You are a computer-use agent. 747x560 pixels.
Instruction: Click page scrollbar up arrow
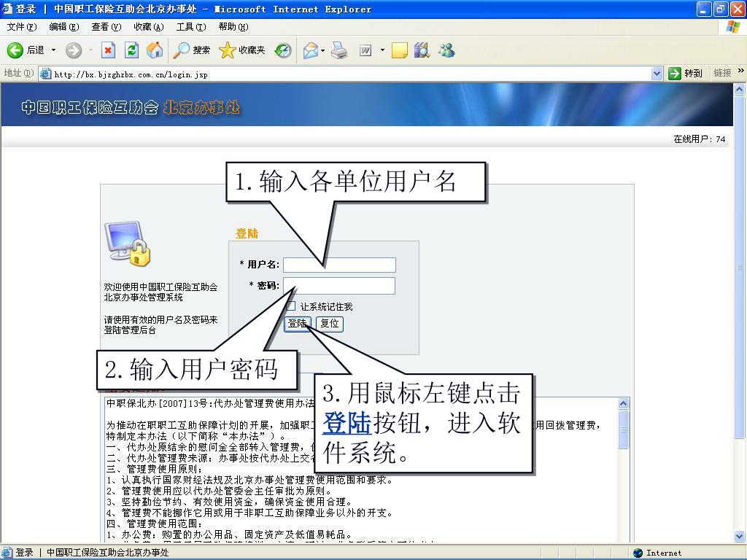coord(740,89)
